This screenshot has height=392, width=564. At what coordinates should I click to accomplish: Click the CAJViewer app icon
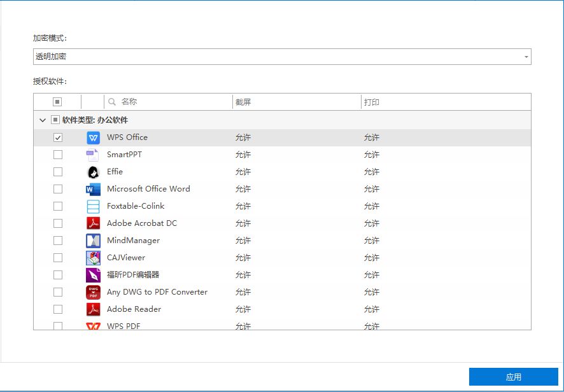click(93, 258)
